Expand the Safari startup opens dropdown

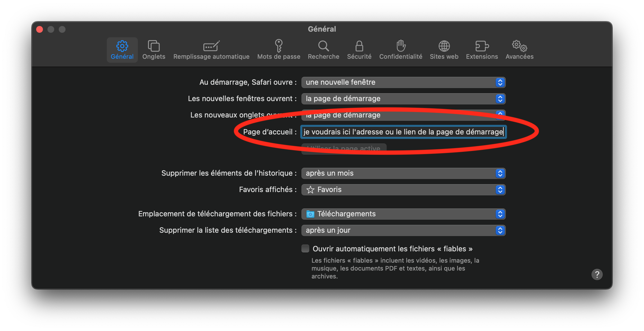click(x=403, y=82)
